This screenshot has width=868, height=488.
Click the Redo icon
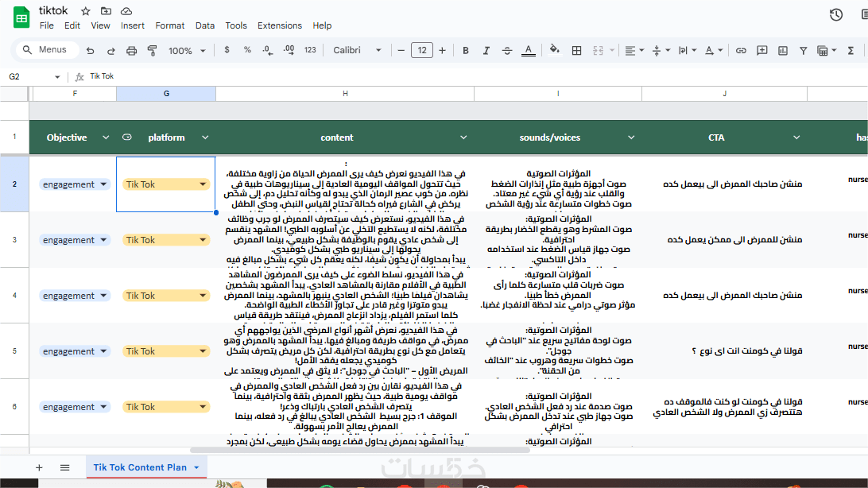pos(110,50)
